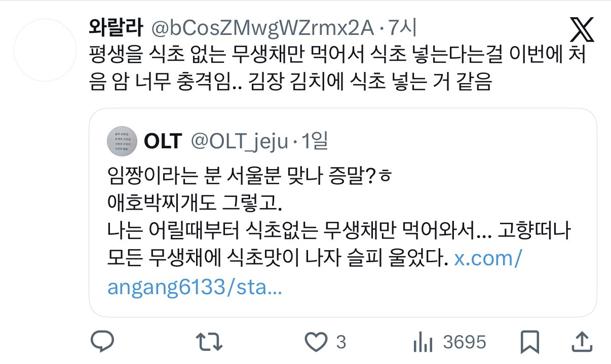Click the like count showing 3
611x364 pixels.
(x=341, y=343)
